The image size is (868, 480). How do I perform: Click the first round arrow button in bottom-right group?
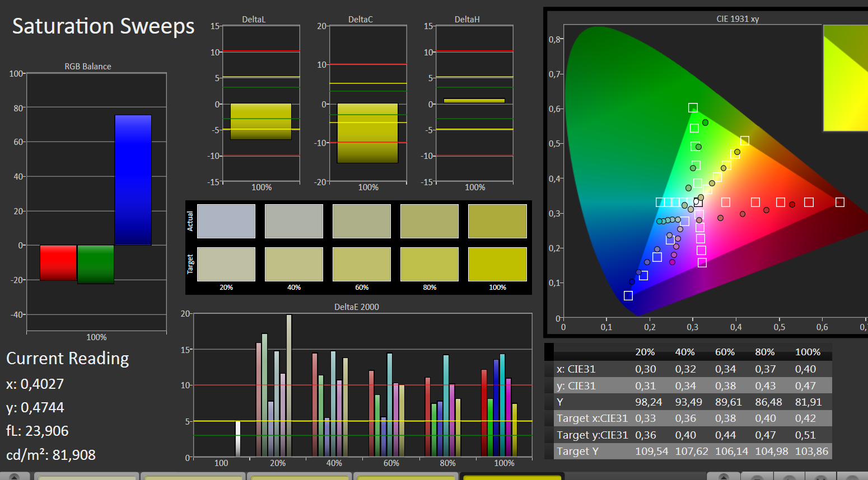[724, 477]
